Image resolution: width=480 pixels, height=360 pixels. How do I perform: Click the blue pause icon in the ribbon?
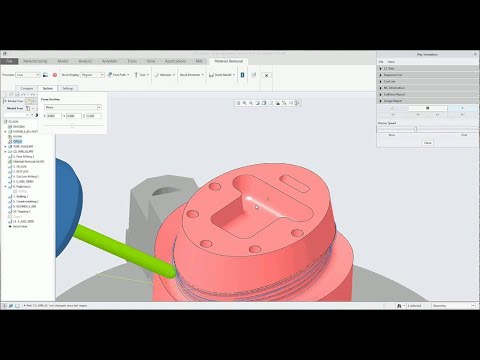(242, 75)
